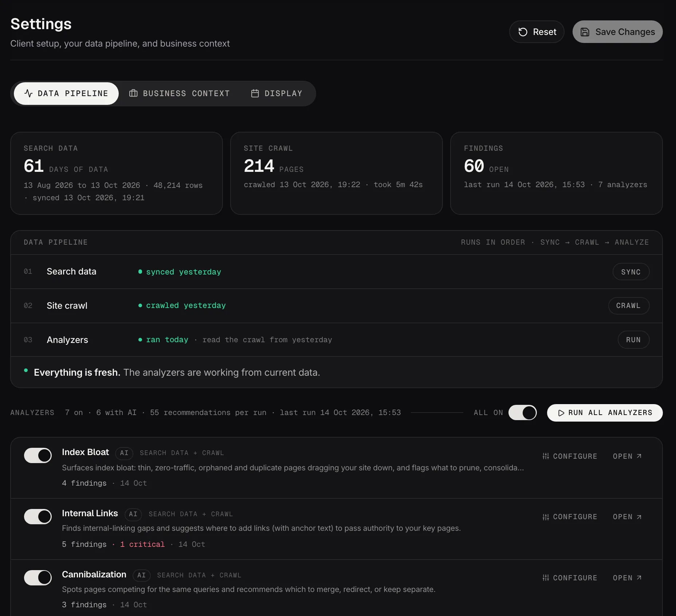Screen dimensions: 676x616
Task: Disable the Index Bloat analyzer toggle
Action: (38, 455)
